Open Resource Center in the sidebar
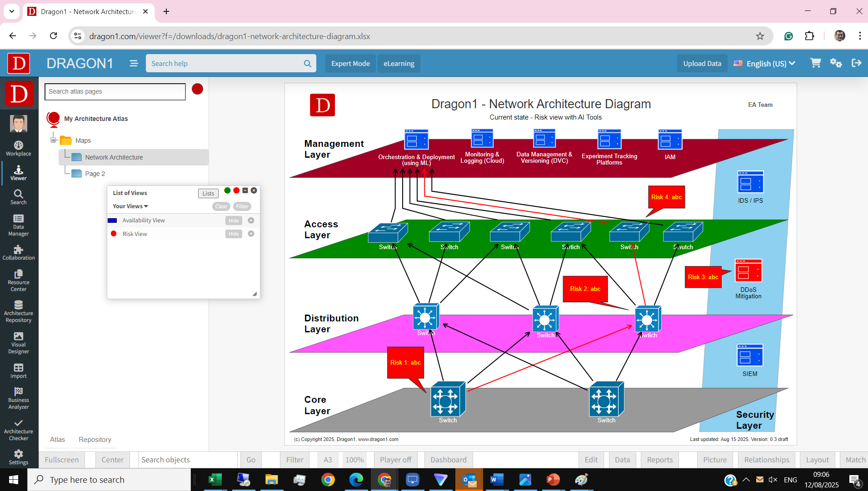The image size is (868, 491). pyautogui.click(x=19, y=281)
